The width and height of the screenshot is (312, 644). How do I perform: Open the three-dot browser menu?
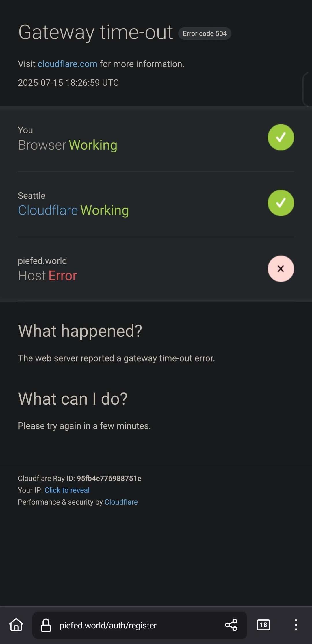[296, 625]
